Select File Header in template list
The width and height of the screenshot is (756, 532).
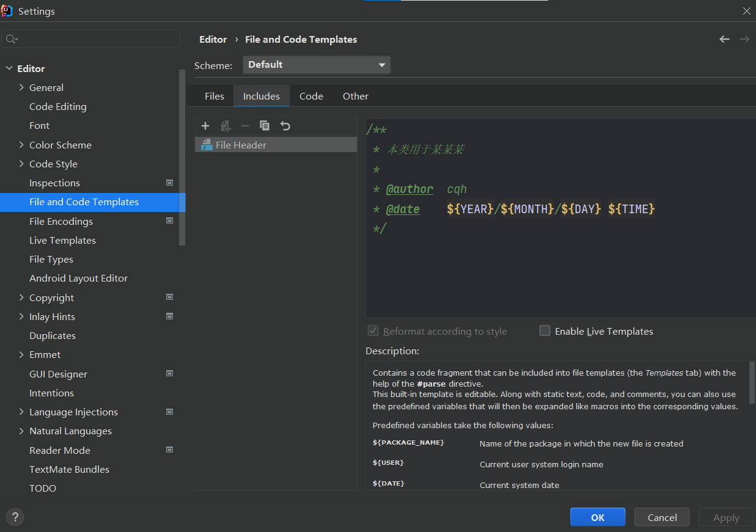(x=276, y=145)
